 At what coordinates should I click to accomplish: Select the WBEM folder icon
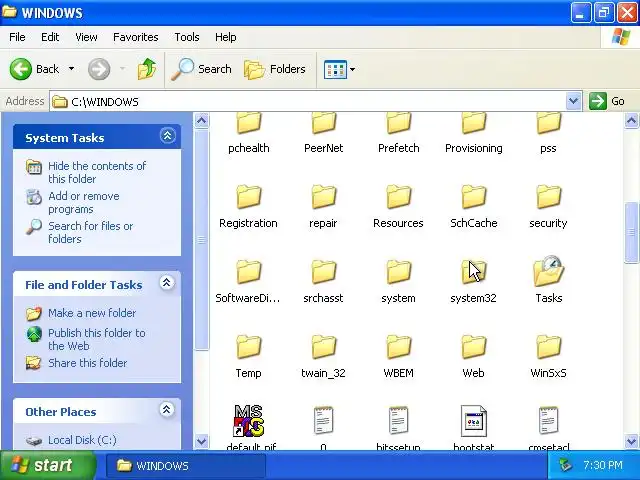pos(398,347)
